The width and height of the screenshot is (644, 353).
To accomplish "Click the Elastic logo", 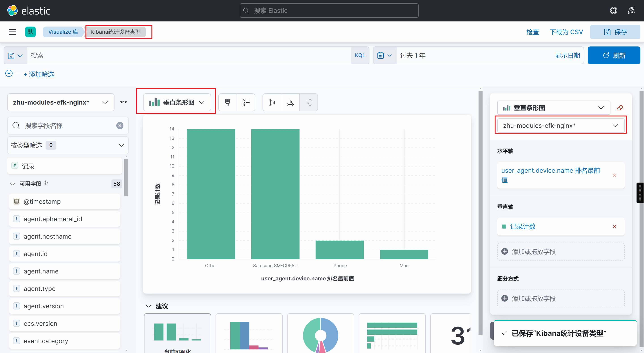I will point(28,11).
